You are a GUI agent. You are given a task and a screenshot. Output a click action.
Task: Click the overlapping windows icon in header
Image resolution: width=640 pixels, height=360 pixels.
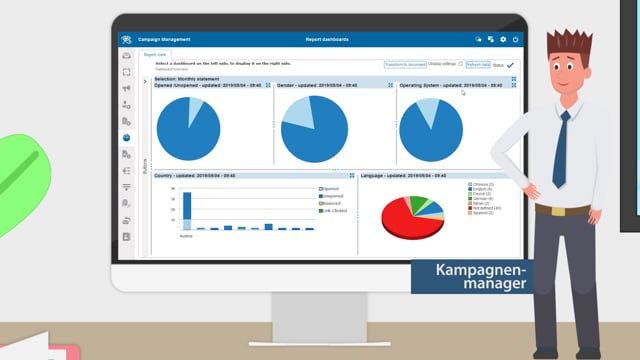click(x=491, y=40)
